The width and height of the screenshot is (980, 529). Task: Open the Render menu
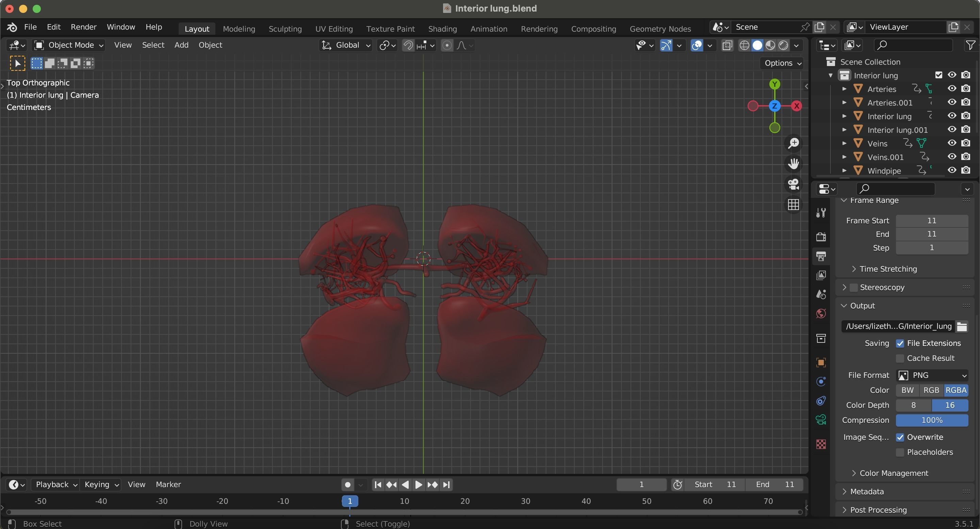(x=83, y=27)
